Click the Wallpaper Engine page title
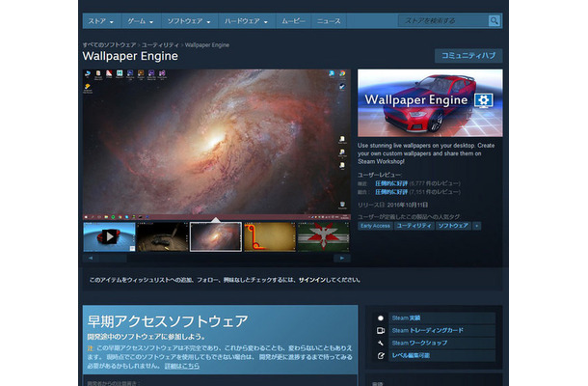The image size is (588, 386). [x=130, y=56]
